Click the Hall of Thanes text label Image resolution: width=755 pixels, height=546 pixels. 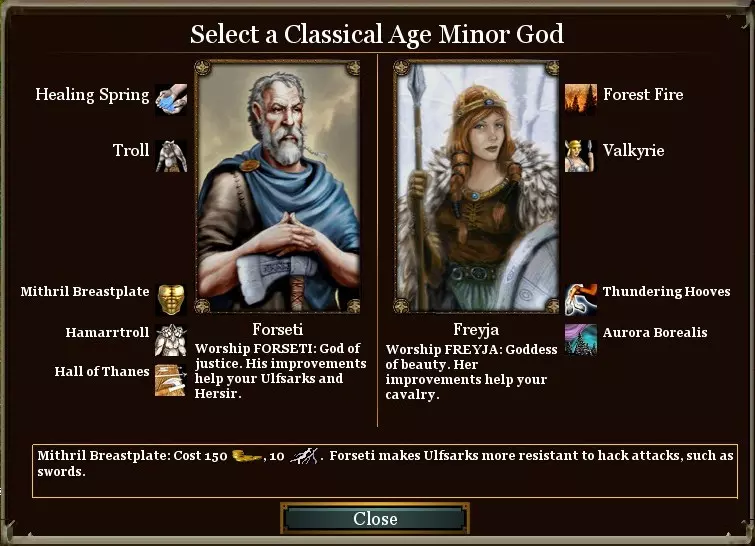102,371
